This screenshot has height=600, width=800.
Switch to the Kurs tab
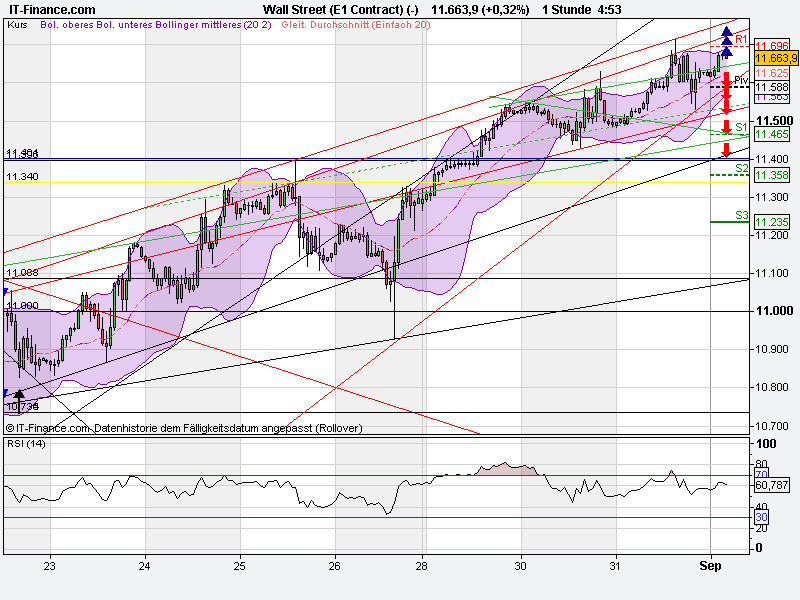(17, 30)
